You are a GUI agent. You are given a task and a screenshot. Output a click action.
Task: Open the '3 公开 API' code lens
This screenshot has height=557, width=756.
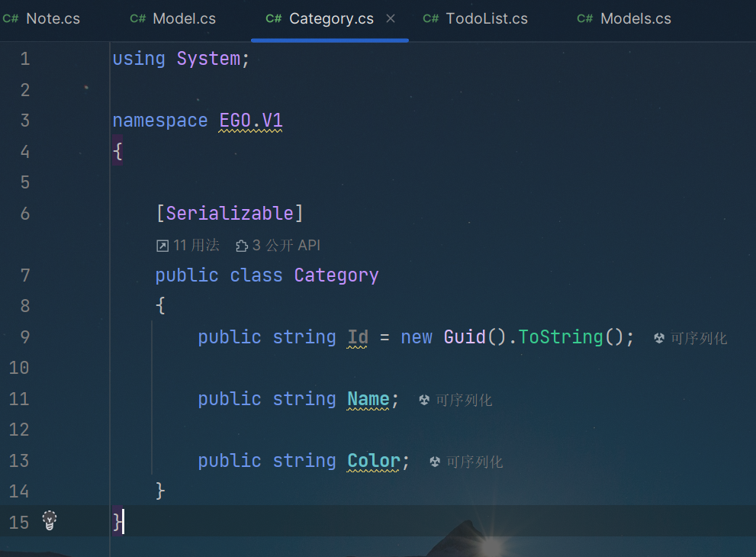coord(286,245)
